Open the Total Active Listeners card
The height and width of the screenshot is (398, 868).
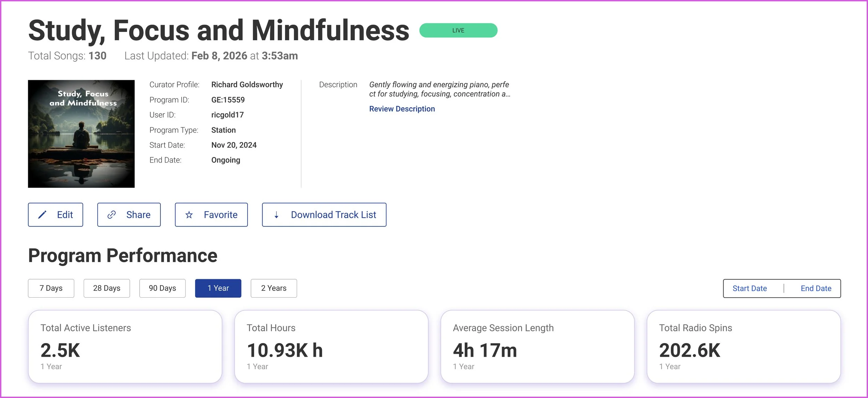pos(125,346)
